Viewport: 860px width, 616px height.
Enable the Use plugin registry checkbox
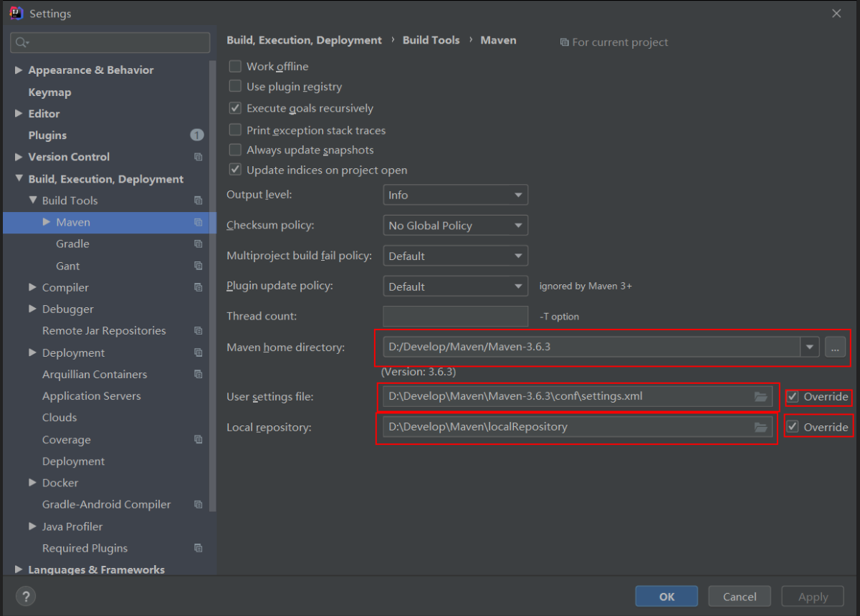[x=235, y=87]
